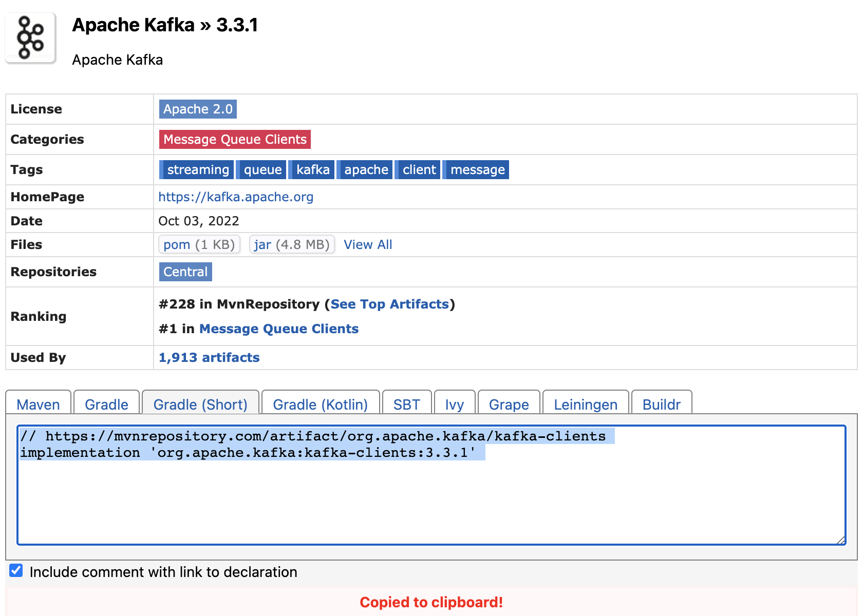Click the Central repository badge
Screen dimensions: 863x616
click(x=185, y=272)
